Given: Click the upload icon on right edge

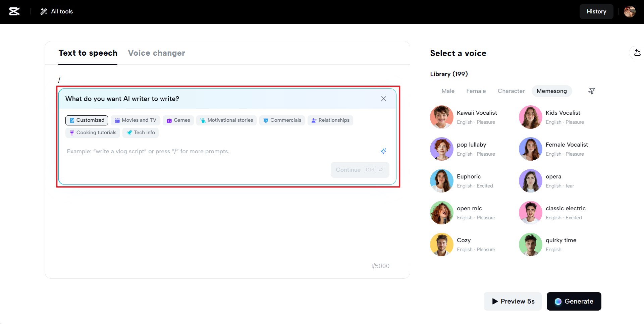Looking at the screenshot, I should click(637, 53).
